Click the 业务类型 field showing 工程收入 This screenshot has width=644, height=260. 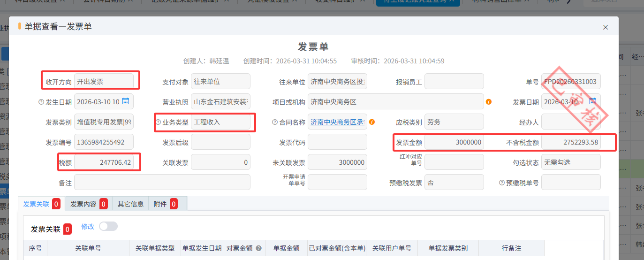tap(220, 122)
